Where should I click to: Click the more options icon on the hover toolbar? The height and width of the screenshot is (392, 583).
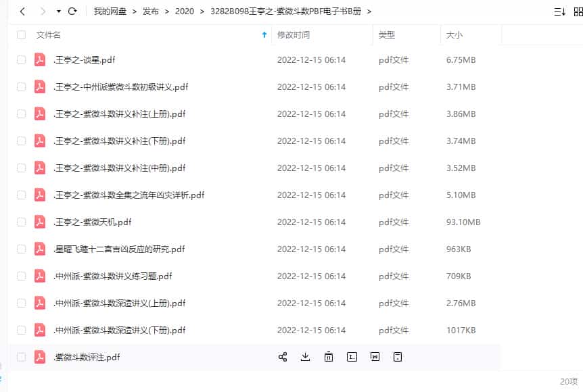click(398, 357)
